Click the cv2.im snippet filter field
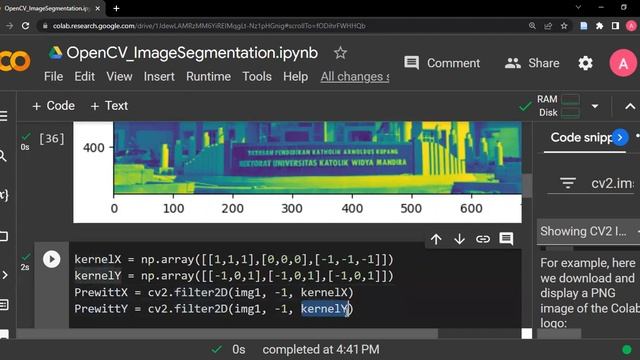640x360 pixels. [x=612, y=183]
